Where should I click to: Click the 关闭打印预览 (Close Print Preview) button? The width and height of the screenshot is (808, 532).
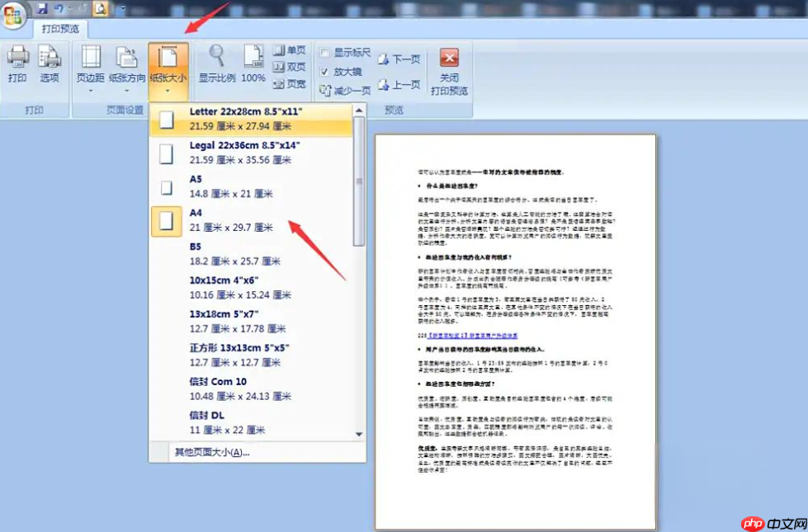448,66
